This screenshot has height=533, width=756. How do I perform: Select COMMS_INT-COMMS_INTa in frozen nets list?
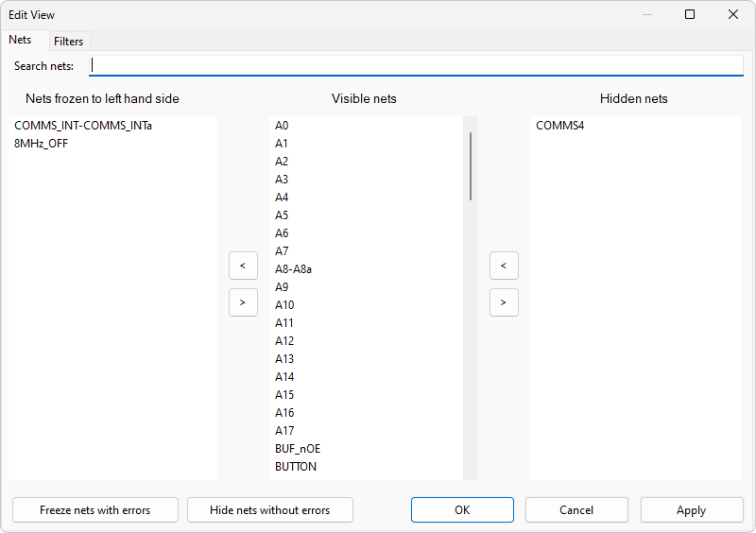click(83, 126)
